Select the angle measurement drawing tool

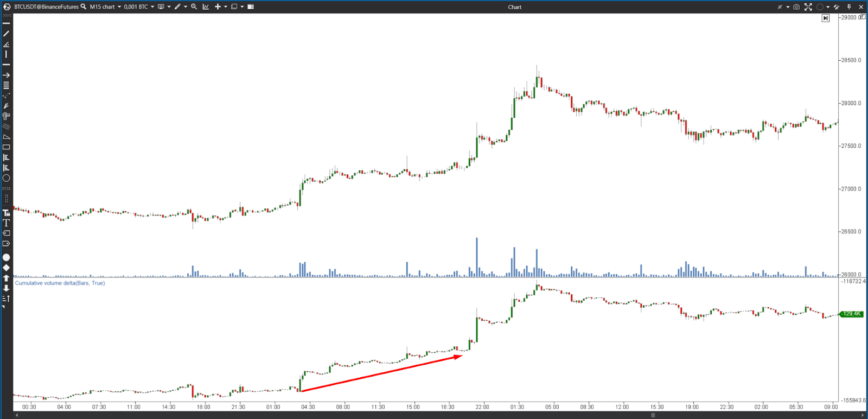7,44
